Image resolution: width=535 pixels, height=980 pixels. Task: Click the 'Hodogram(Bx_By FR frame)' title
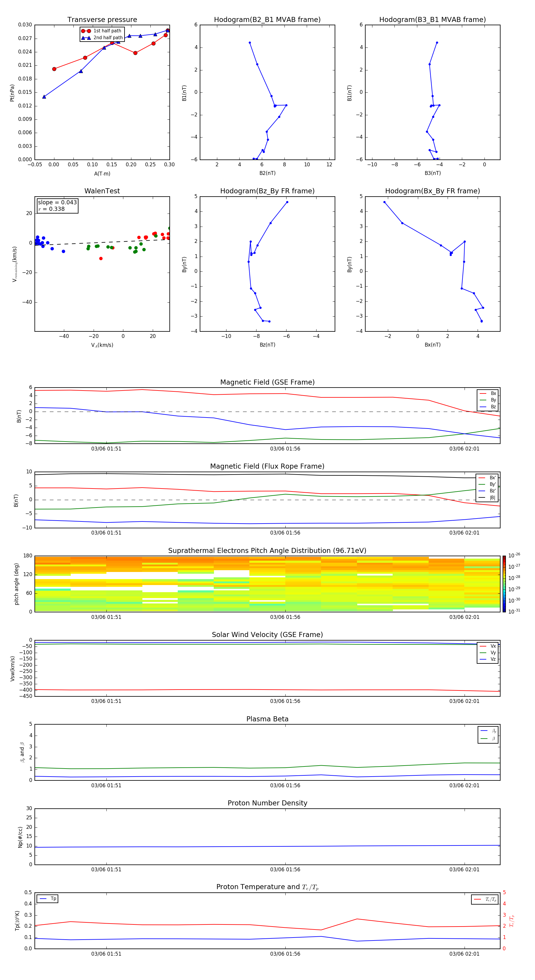pos(432,191)
